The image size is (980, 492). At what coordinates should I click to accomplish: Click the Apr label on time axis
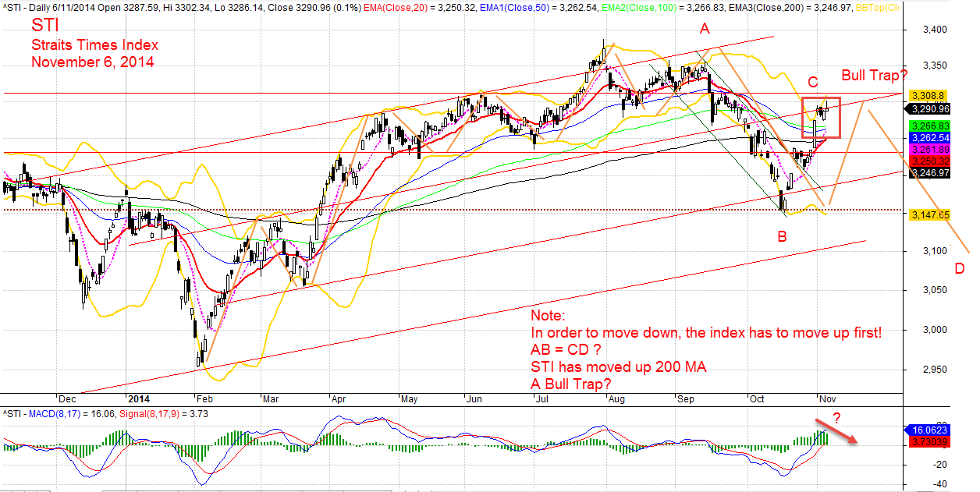pyautogui.click(x=339, y=398)
